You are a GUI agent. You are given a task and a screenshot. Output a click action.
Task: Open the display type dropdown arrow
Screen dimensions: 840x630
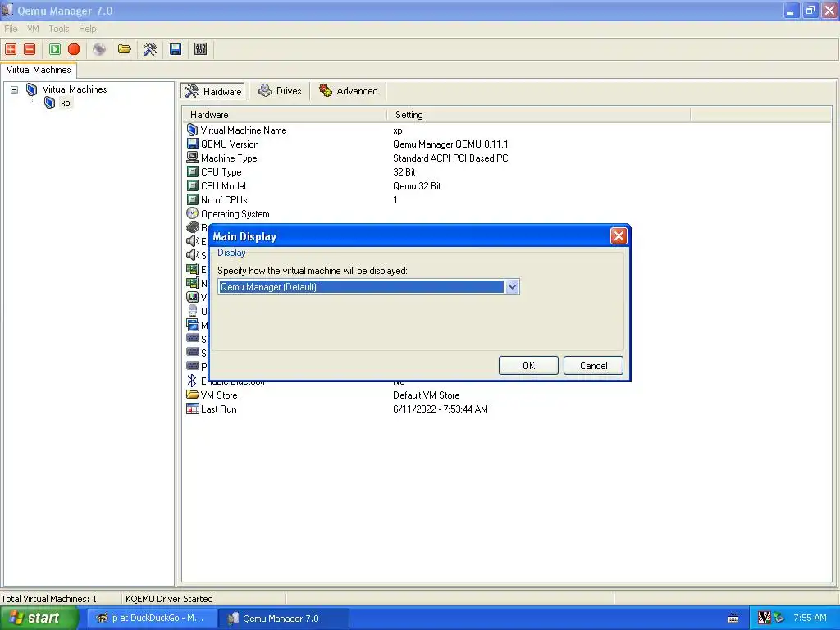coord(512,287)
